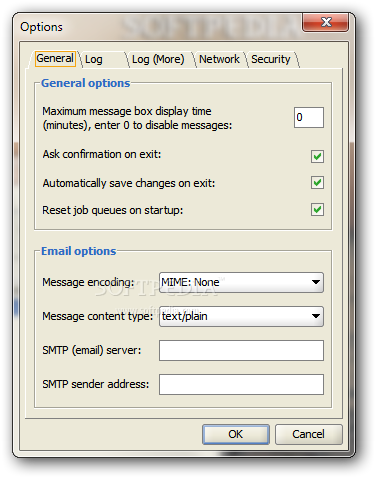Uncheck Reset job queues on startup
The height and width of the screenshot is (478, 376).
(x=317, y=210)
